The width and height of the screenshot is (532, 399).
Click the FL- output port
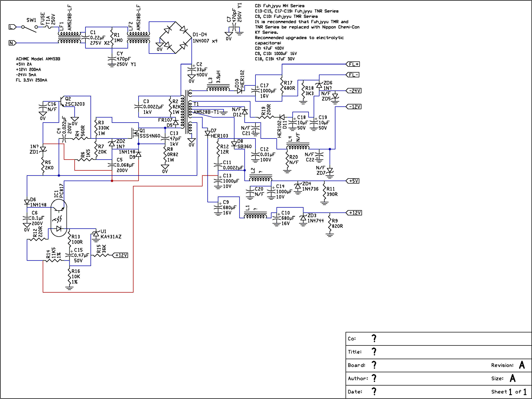coord(353,75)
